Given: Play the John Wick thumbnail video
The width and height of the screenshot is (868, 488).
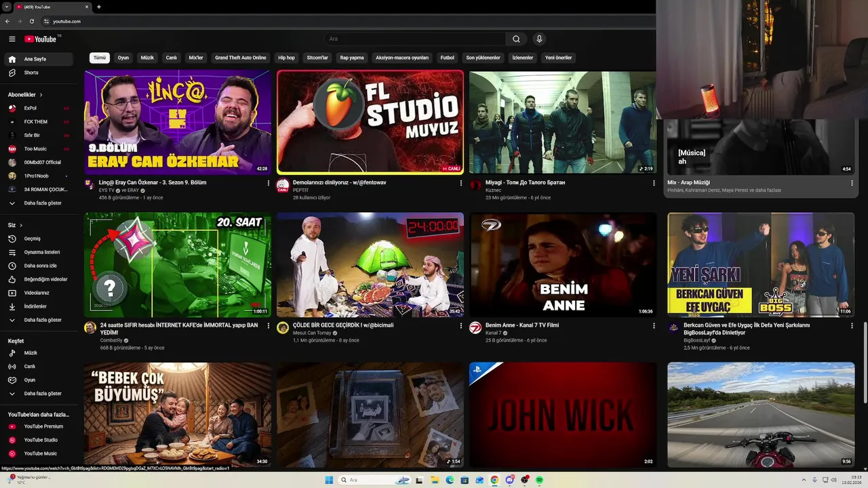Looking at the screenshot, I should tap(563, 415).
